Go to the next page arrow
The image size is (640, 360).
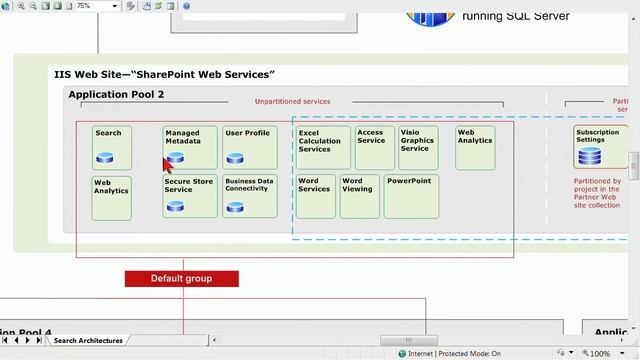[x=27, y=340]
